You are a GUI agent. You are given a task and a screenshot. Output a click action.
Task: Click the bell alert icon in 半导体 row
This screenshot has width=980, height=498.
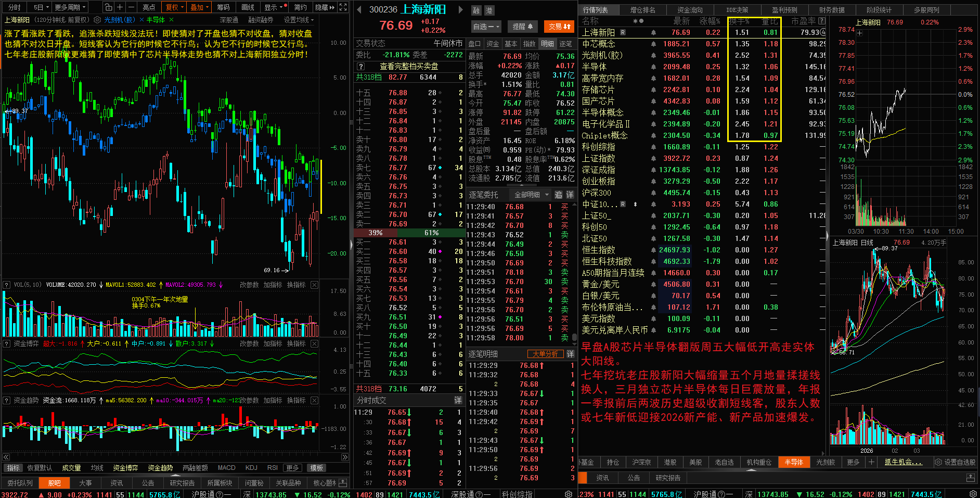(653, 67)
